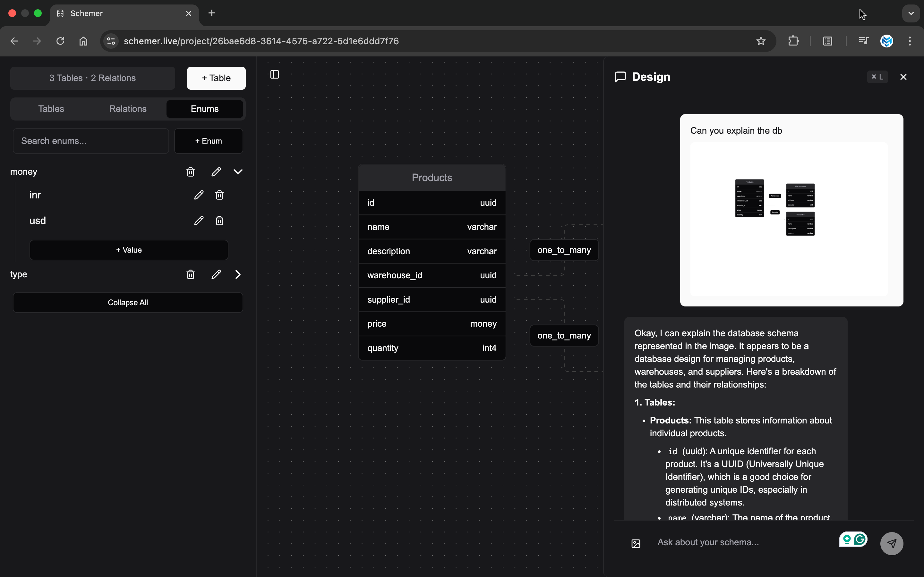Add a new value to money enum
Image resolution: width=924 pixels, height=577 pixels.
click(x=129, y=250)
